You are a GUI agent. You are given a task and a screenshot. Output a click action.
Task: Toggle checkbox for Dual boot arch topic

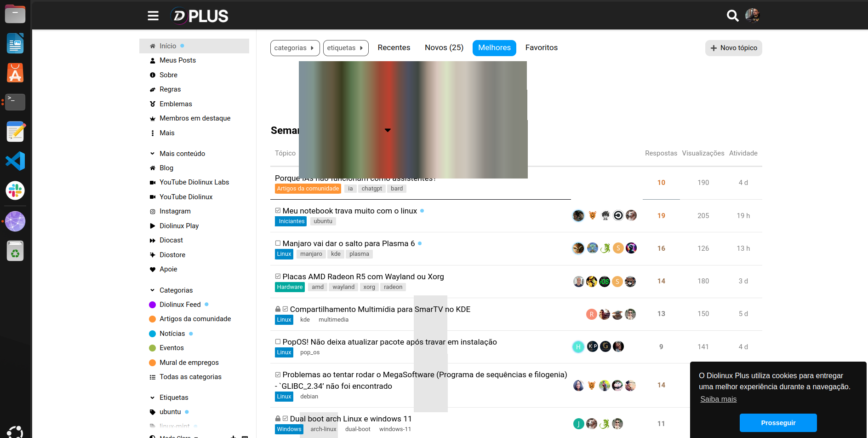285,419
